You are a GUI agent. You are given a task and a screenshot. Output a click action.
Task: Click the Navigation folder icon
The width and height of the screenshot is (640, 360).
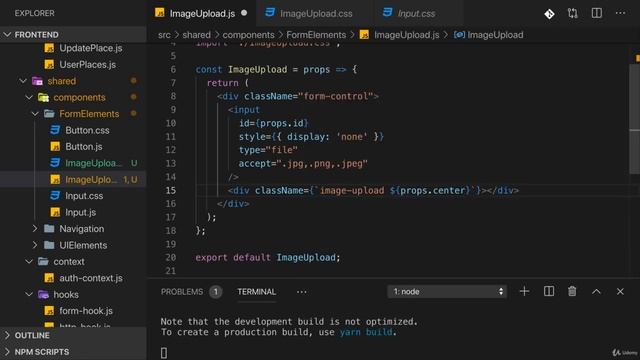[49, 229]
